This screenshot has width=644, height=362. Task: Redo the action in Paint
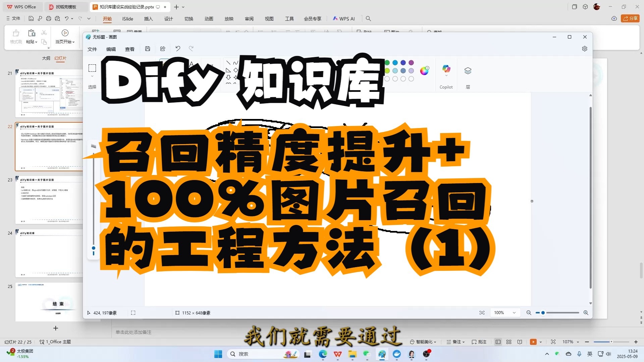point(191,49)
